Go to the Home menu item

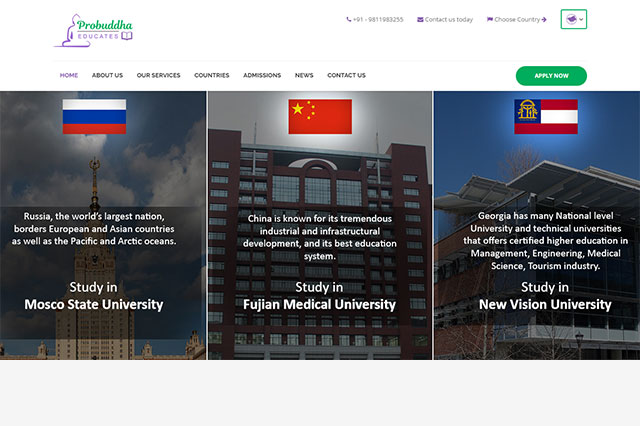[x=69, y=75]
